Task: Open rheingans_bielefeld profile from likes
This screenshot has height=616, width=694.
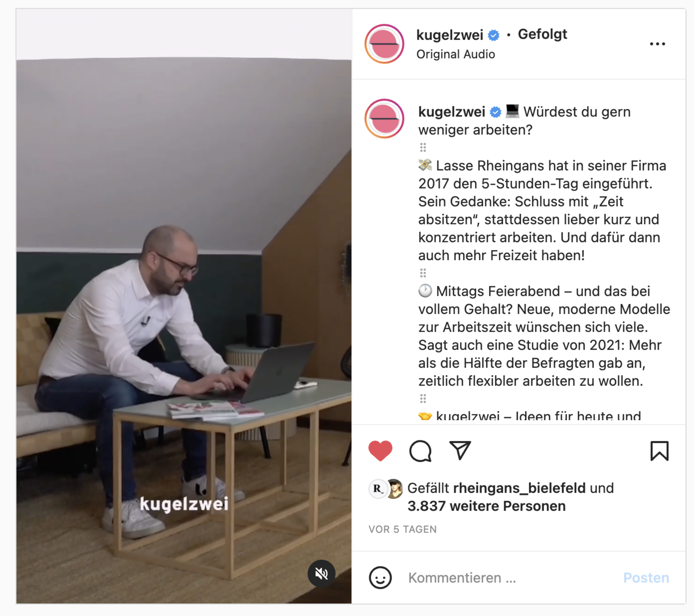Action: (519, 488)
